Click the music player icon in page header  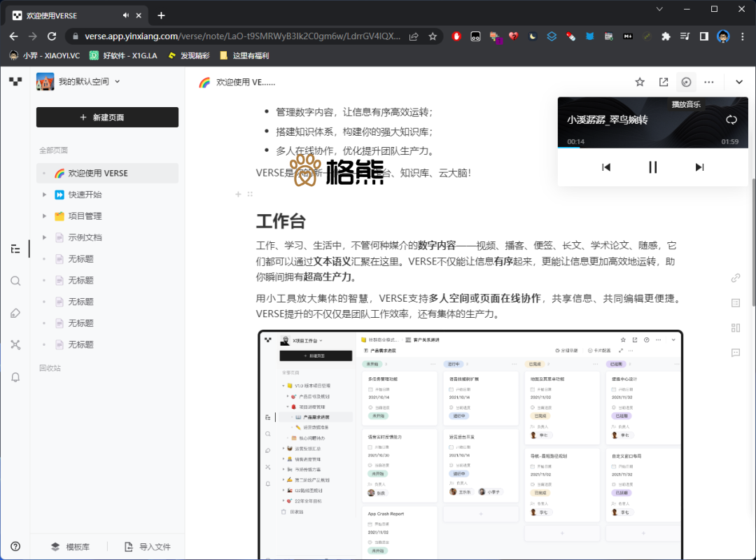pos(686,82)
